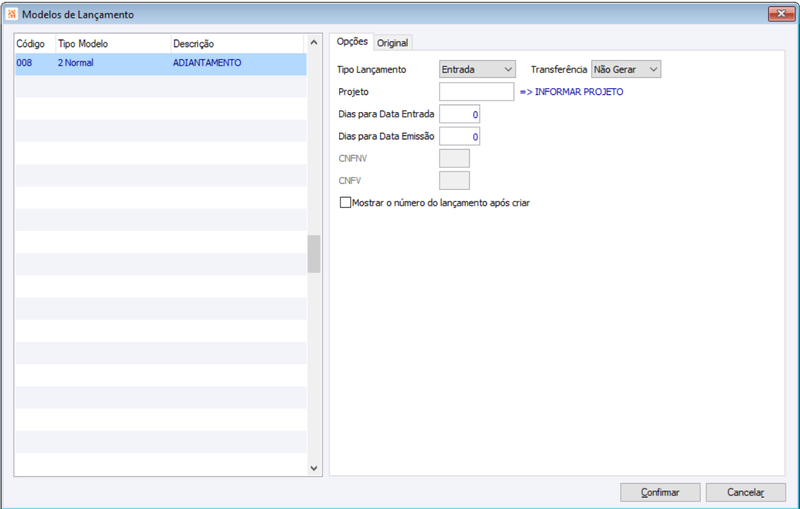Viewport: 800px width, 509px height.
Task: Click the application icon in title bar
Action: [x=11, y=14]
